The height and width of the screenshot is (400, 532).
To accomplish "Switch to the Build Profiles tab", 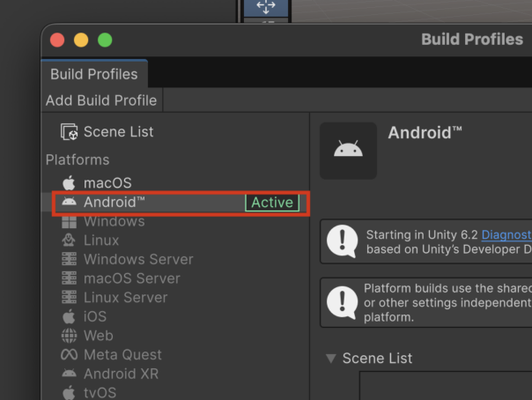I will pos(93,74).
